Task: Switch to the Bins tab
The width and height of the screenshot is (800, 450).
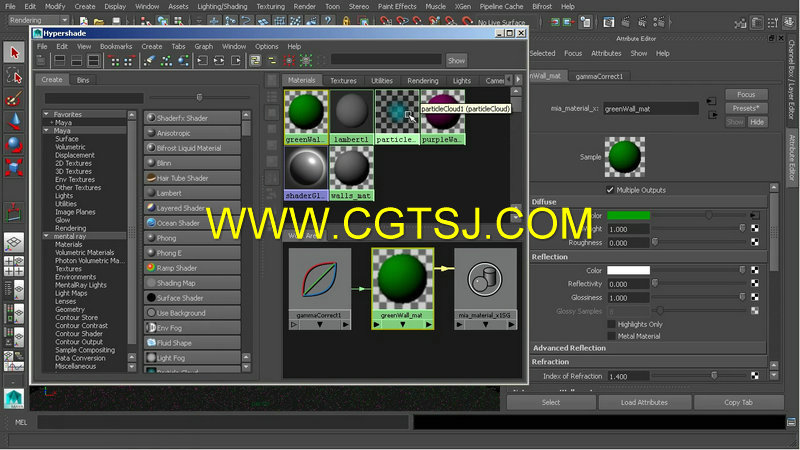Action: [83, 80]
